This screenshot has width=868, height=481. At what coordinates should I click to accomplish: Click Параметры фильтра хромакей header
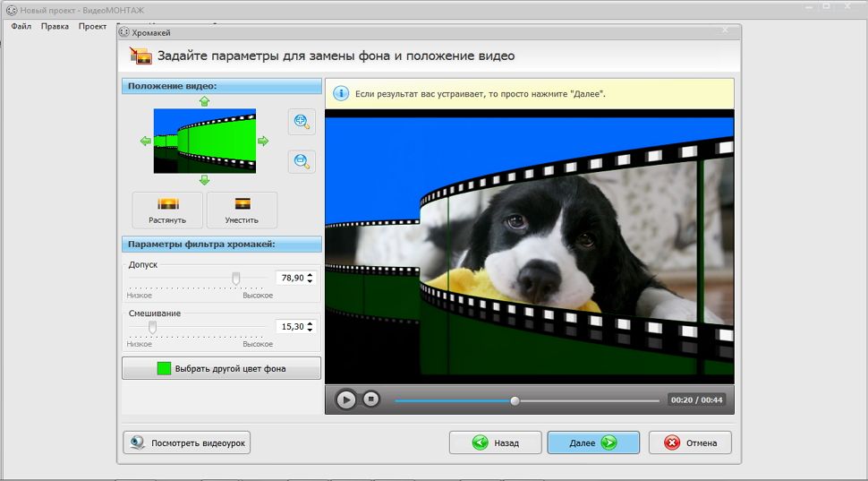point(221,244)
